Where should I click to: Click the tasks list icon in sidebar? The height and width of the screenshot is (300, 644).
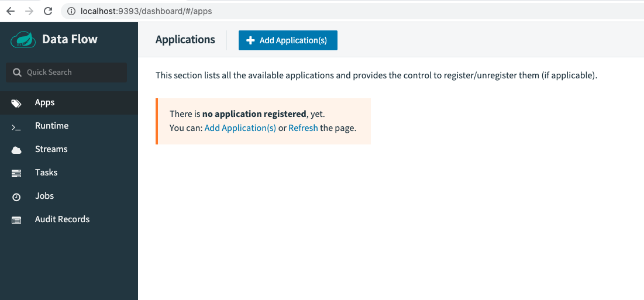coord(16,173)
